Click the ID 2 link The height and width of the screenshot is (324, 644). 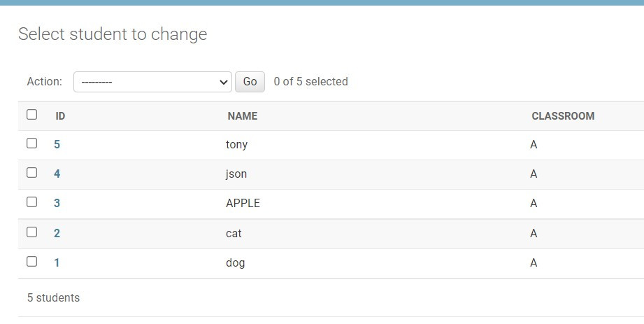pos(57,234)
